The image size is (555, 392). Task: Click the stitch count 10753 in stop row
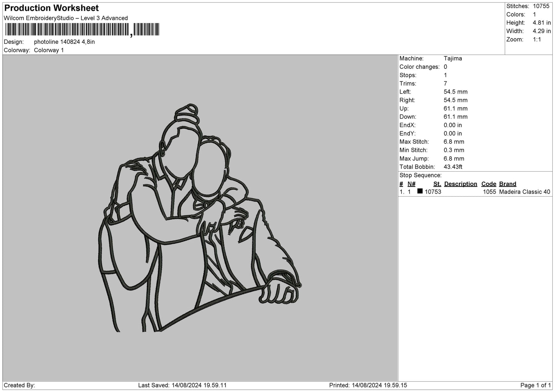[433, 192]
